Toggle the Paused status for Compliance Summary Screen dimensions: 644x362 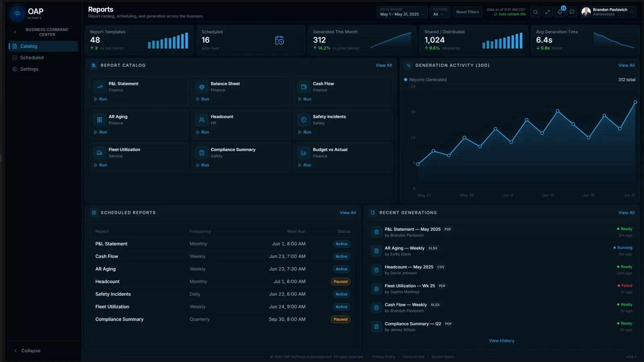(x=341, y=320)
